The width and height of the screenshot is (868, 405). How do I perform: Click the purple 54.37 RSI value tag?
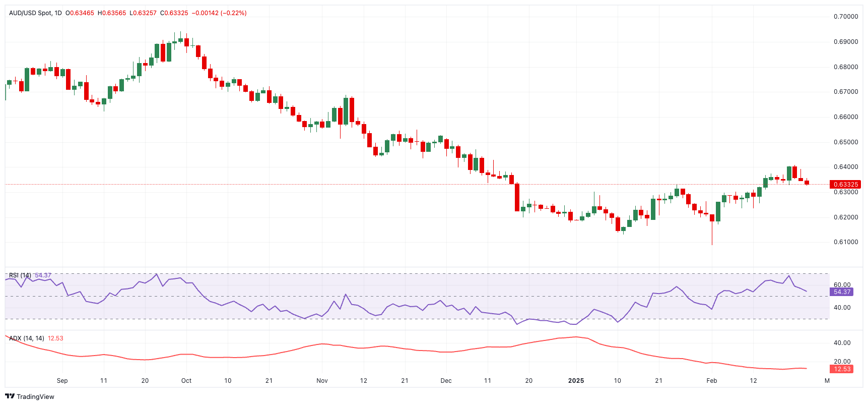(842, 292)
